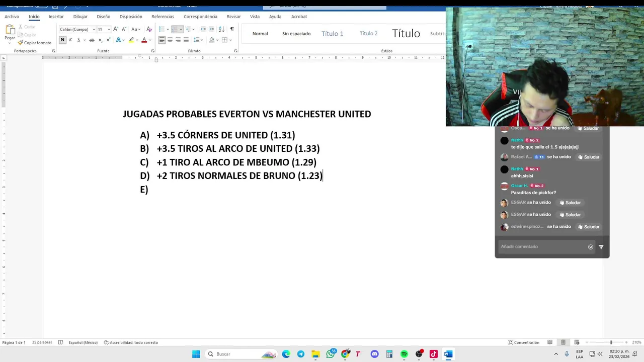Switch to the Insertar tab

coord(56,17)
